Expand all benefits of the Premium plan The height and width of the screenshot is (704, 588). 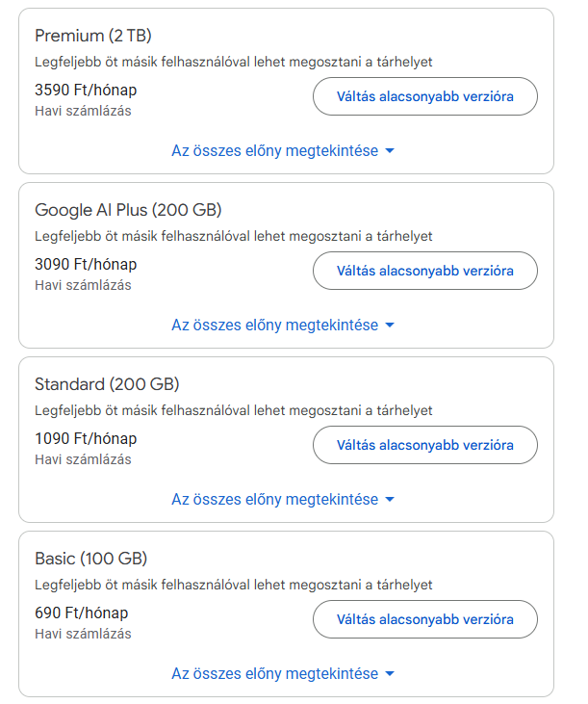pos(274,151)
